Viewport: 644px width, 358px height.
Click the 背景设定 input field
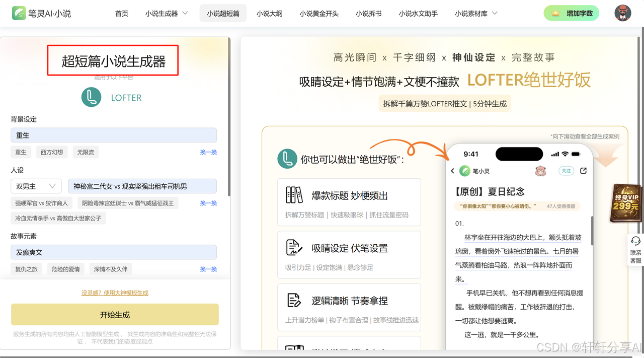click(114, 135)
